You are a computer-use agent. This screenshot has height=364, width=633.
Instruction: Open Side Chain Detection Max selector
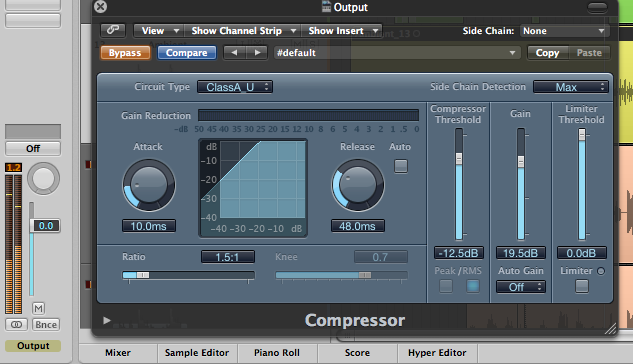click(x=571, y=87)
